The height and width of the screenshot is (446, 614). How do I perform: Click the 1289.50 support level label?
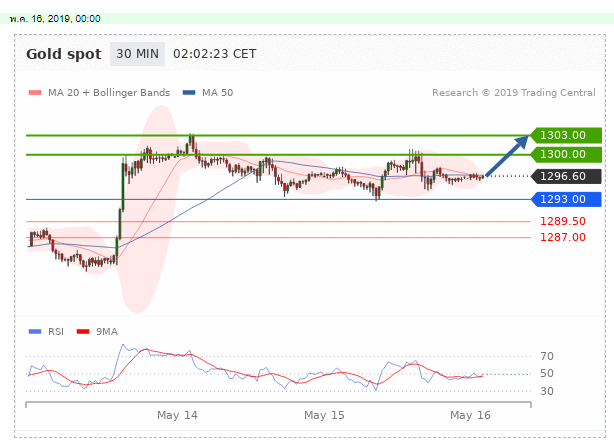563,221
